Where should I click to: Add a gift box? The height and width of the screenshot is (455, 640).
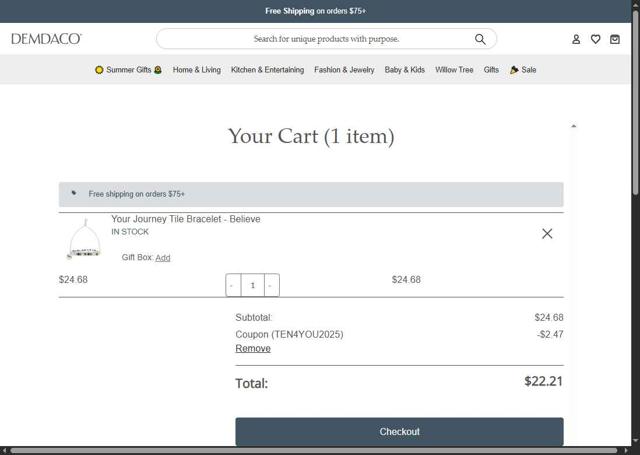coord(163,258)
